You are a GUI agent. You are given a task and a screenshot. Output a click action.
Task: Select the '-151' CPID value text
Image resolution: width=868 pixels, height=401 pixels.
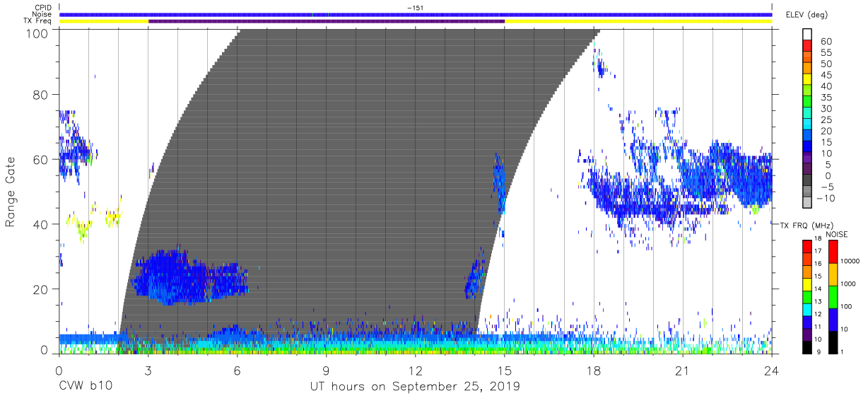(416, 8)
